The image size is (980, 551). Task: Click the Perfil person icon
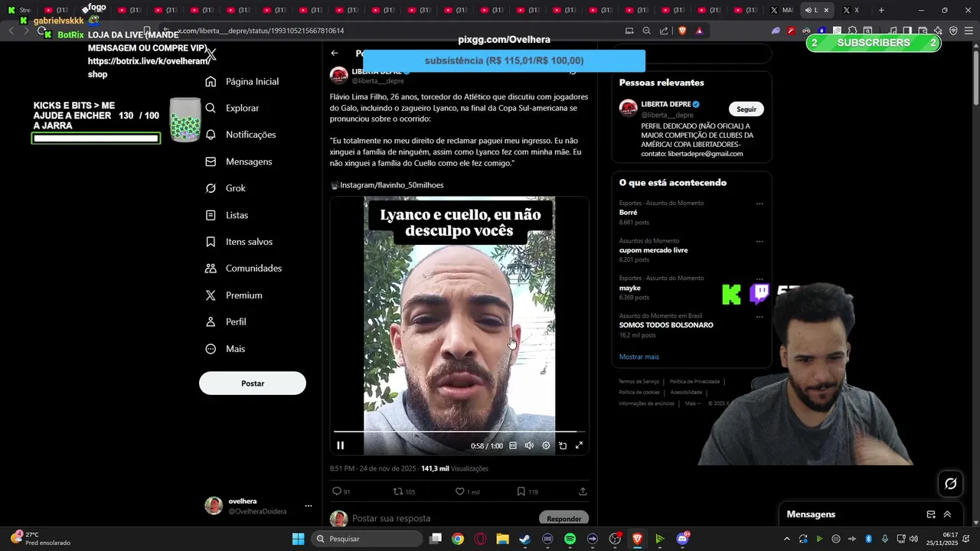point(211,322)
